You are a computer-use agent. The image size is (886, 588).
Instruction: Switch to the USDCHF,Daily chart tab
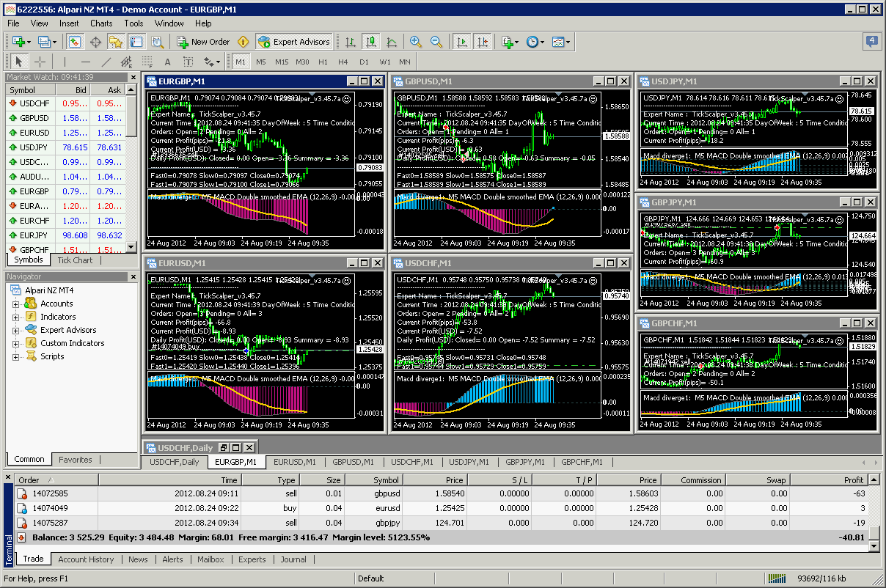[x=174, y=462]
